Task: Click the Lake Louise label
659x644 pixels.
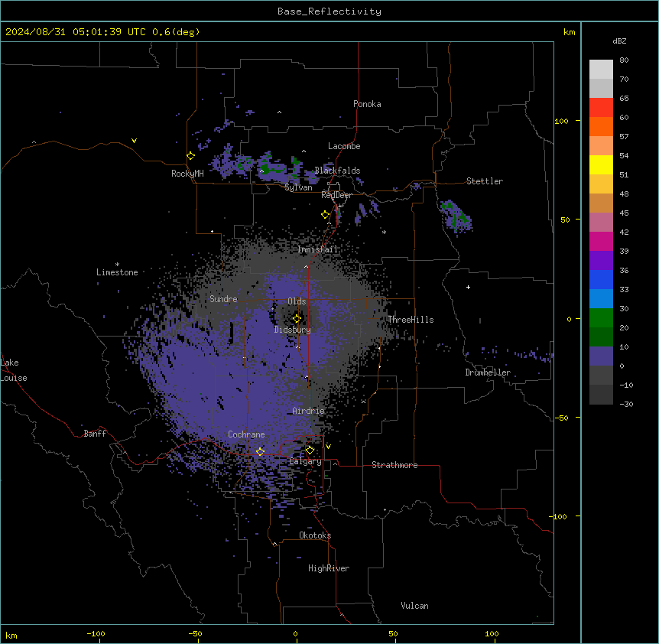Action: [14, 370]
